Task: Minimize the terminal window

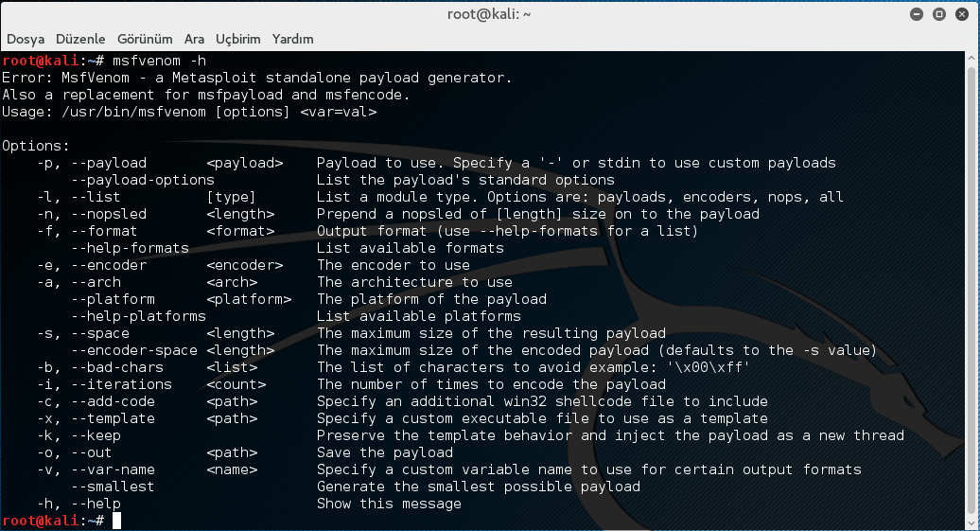Action: point(917,14)
